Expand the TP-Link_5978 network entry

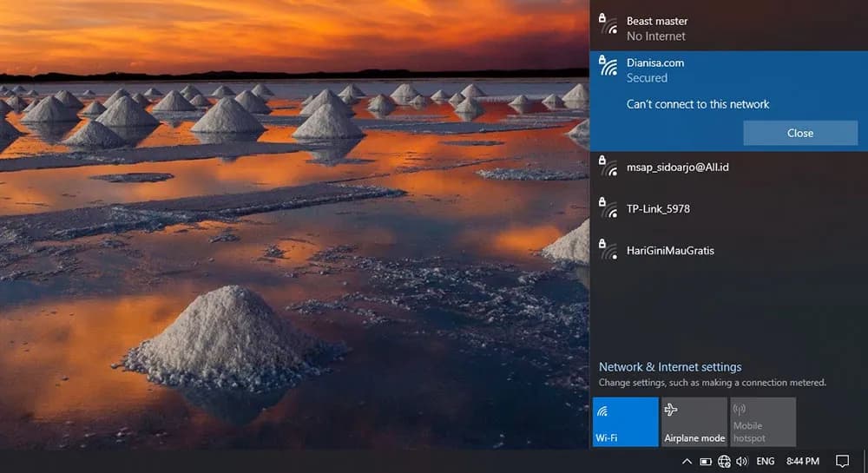point(658,209)
